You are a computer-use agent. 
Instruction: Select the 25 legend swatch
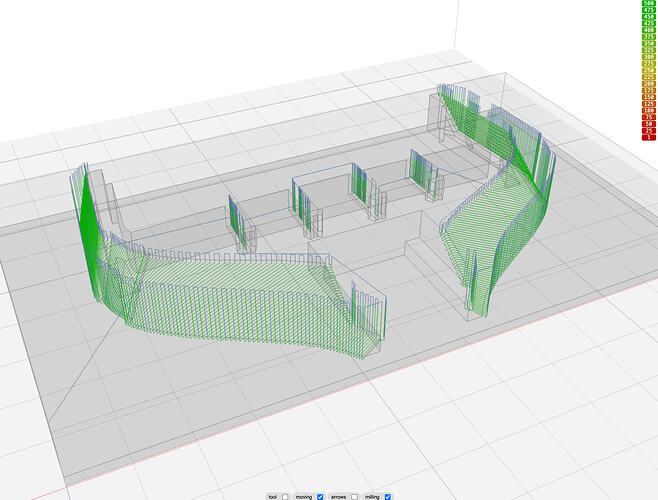(648, 131)
